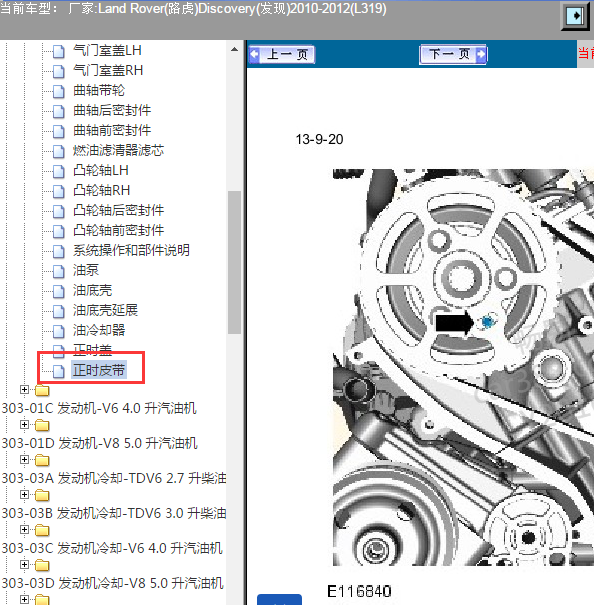594x605 pixels.
Task: Select 303-01D 发动机-V8 5.0 升汽油机
Action: coord(100,443)
